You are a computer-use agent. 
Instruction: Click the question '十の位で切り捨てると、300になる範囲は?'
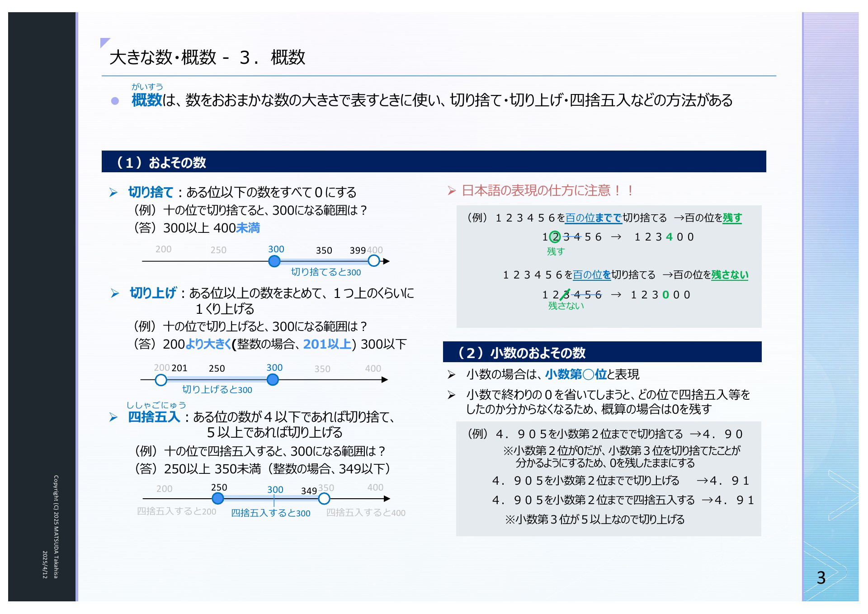266,210
